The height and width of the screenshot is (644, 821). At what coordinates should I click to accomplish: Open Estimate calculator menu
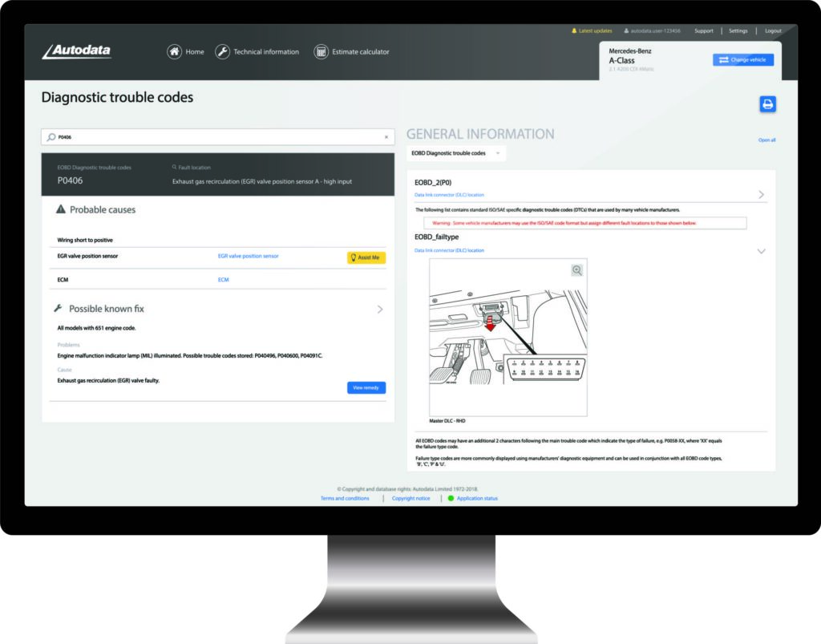coord(360,52)
